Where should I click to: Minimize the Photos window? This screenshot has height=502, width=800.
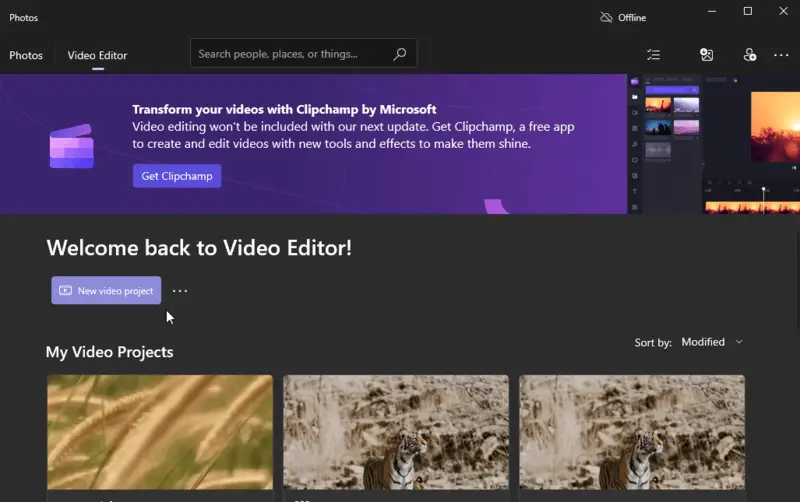pos(712,11)
